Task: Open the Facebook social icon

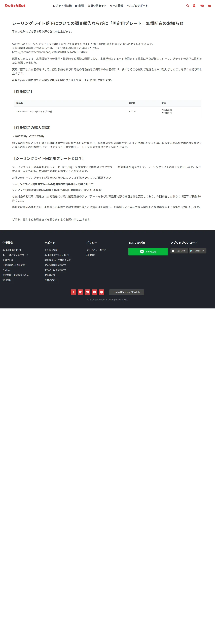Action: pos(73,292)
